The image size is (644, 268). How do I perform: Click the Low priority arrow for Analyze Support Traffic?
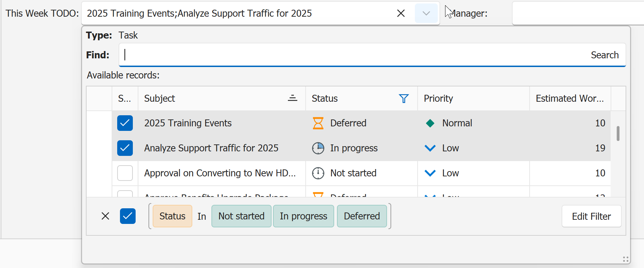[x=430, y=148]
